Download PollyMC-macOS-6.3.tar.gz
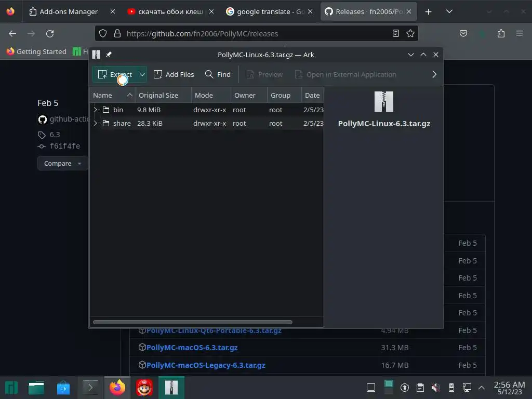The image size is (532, 399). 192,348
